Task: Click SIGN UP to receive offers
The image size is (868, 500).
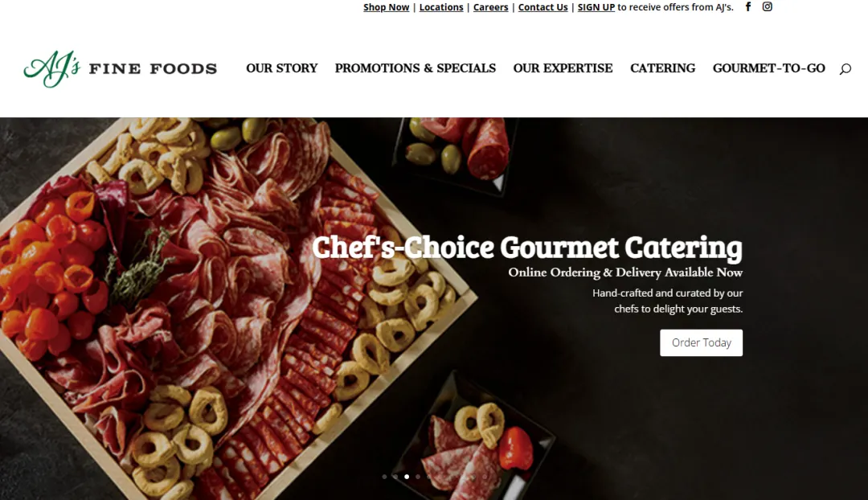Action: point(596,7)
